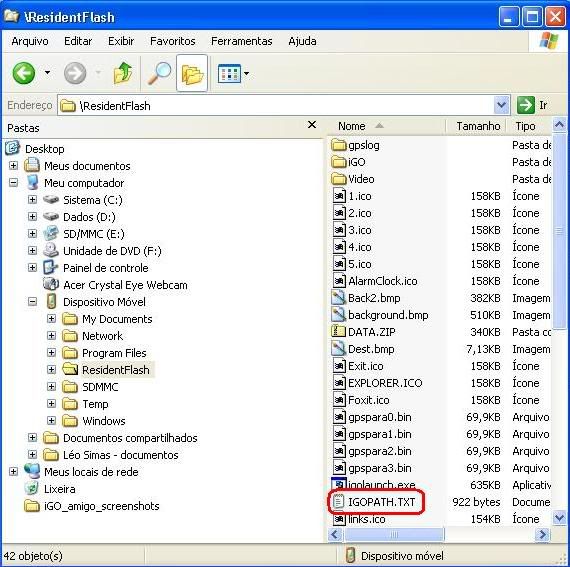Open the Views dropdown arrow
Image resolution: width=570 pixels, height=567 pixels.
pos(246,73)
